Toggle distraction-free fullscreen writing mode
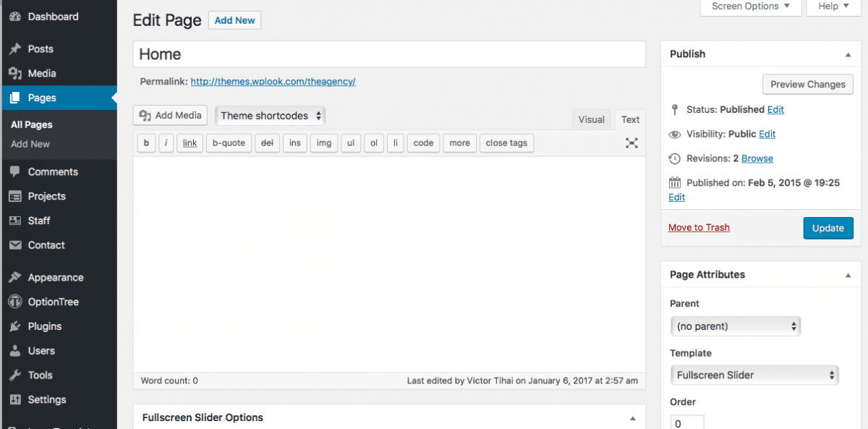 tap(631, 143)
